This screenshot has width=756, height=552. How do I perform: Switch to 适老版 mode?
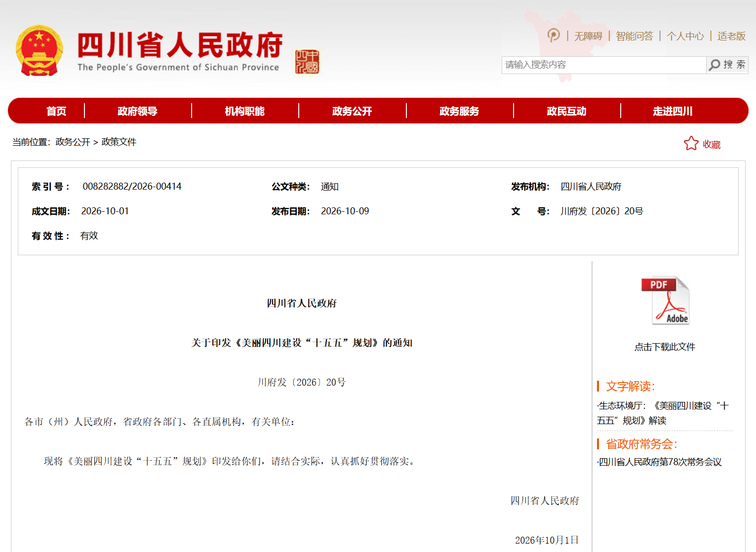731,36
